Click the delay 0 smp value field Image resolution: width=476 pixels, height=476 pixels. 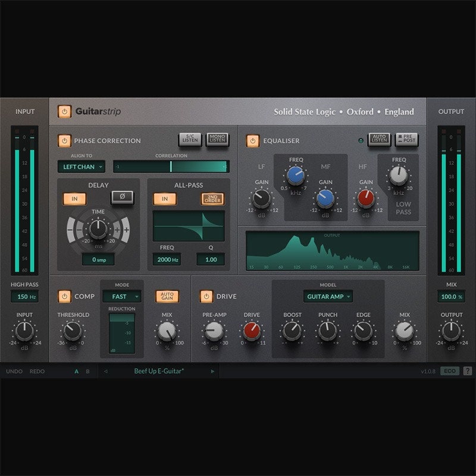click(x=98, y=259)
